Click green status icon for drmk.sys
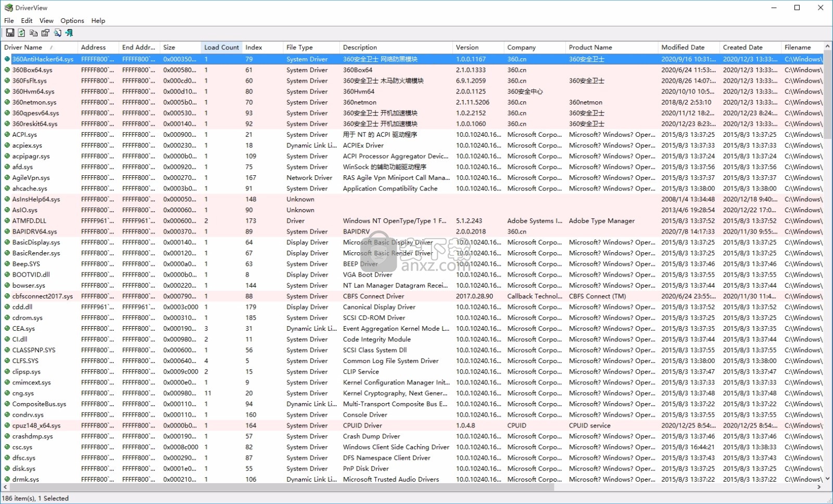The height and width of the screenshot is (504, 833). (7, 480)
